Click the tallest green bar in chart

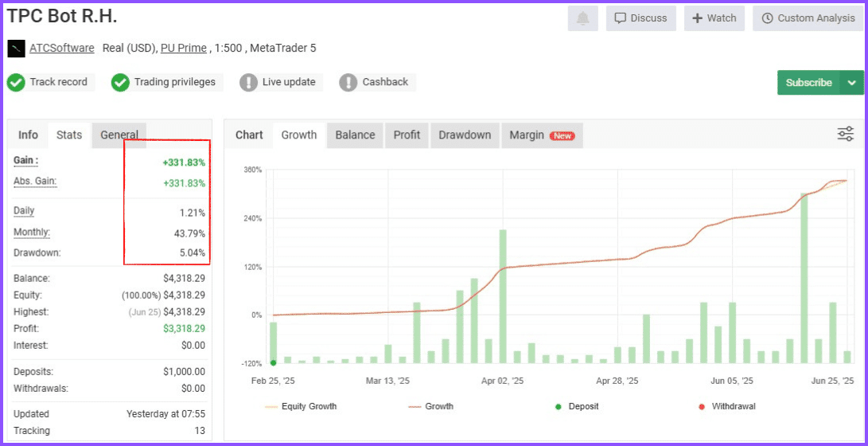coord(804,278)
